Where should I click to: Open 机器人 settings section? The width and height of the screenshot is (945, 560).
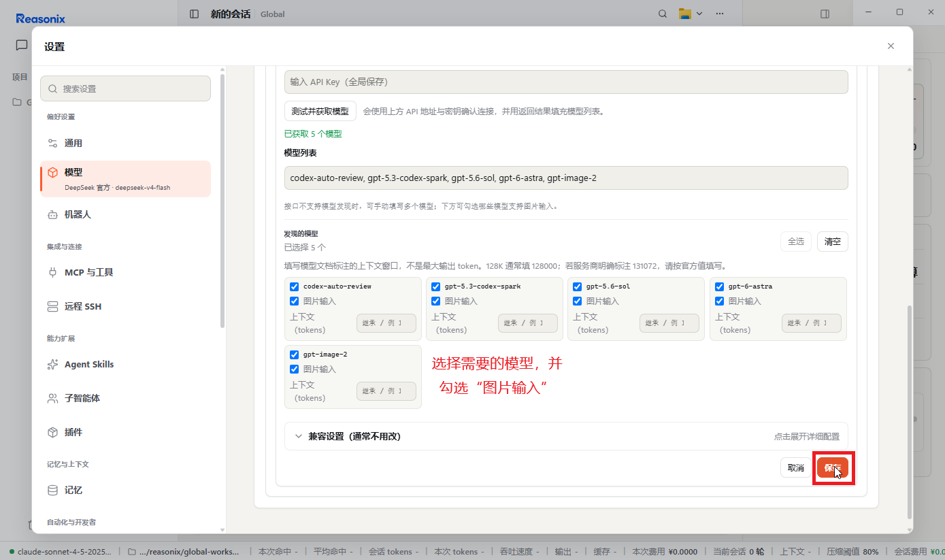pos(125,214)
